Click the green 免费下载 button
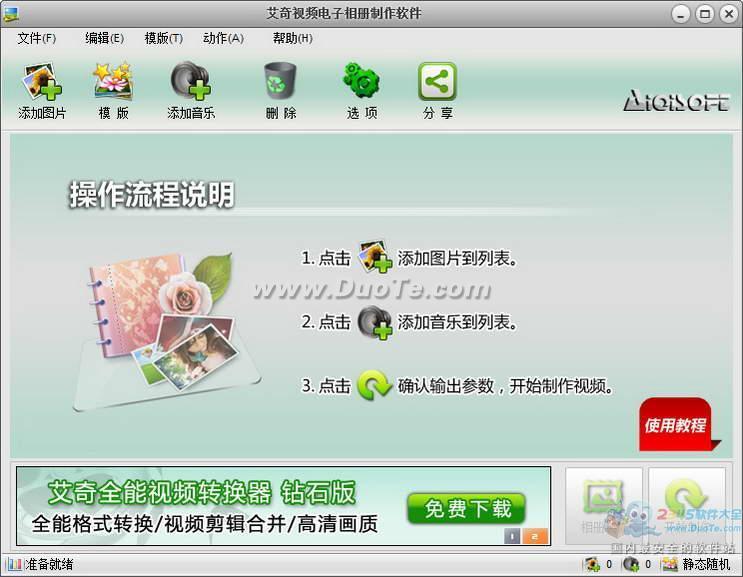 pos(466,508)
